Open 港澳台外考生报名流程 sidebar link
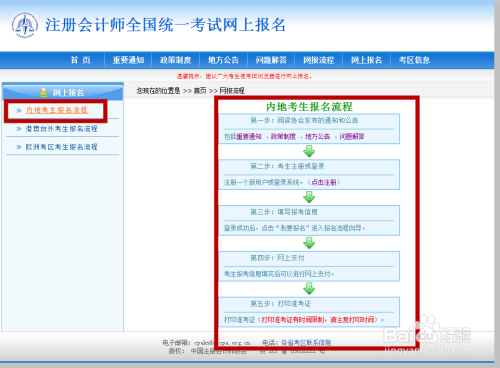 point(62,129)
